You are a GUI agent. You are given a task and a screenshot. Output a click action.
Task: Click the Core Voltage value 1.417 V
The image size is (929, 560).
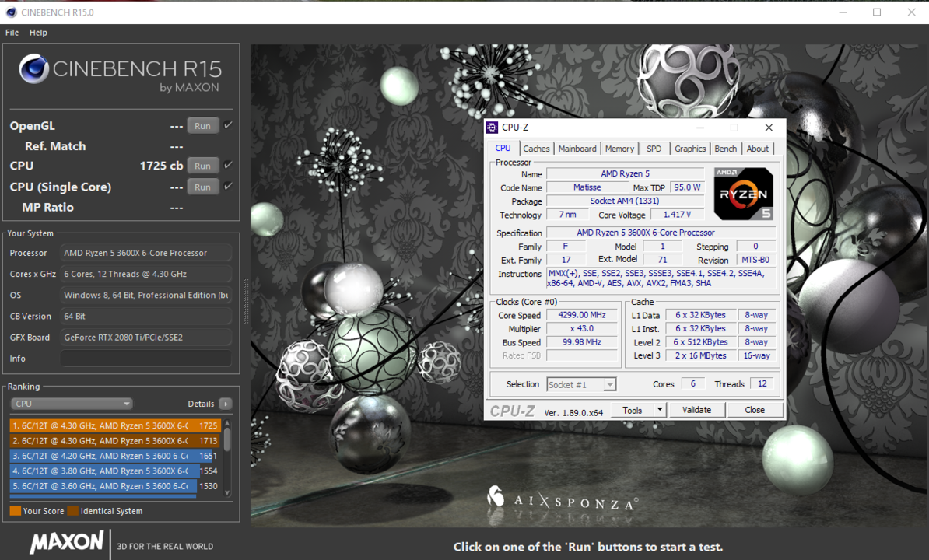[677, 215]
